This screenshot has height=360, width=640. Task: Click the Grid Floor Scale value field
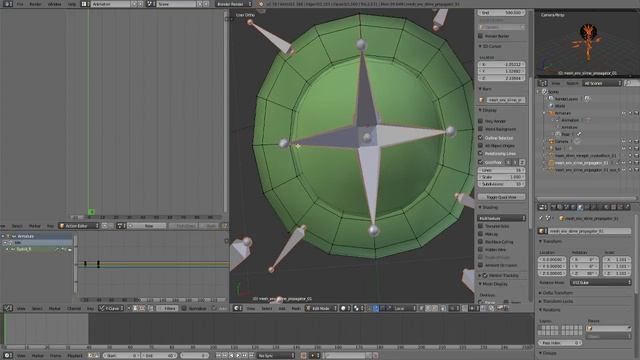click(x=502, y=177)
